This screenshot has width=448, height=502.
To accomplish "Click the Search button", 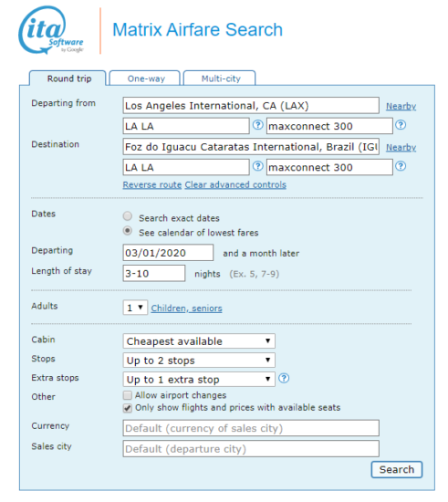I will [397, 470].
